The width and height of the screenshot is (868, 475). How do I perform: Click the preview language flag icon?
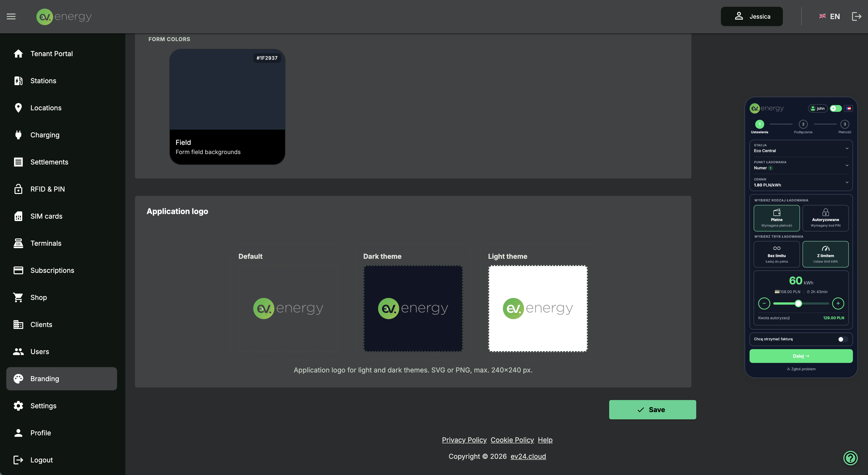coord(848,109)
